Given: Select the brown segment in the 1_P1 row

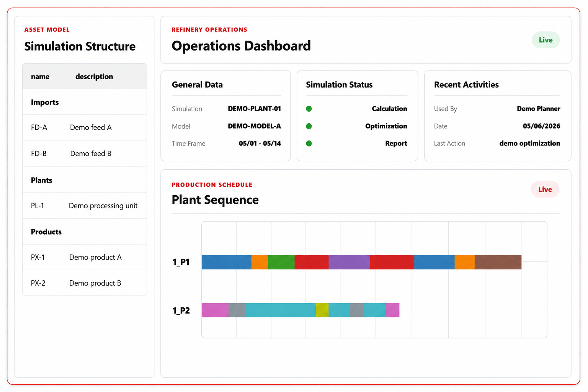Looking at the screenshot, I should 498,262.
